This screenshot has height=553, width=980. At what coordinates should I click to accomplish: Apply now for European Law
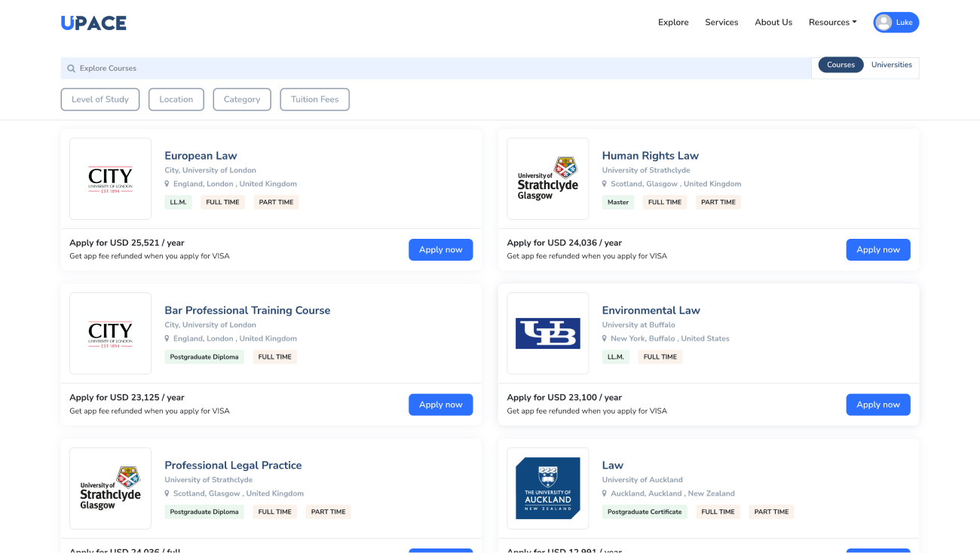(440, 250)
